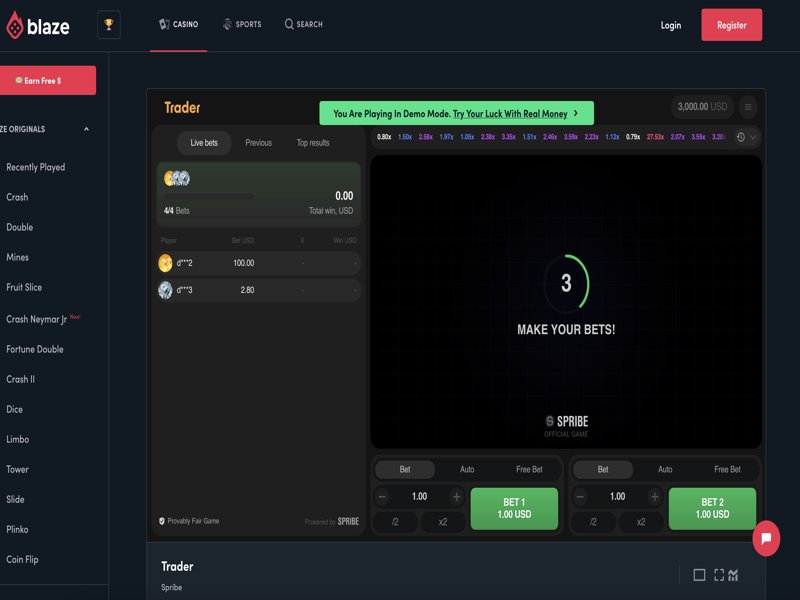
Task: Open the live chat bubble
Action: click(766, 538)
